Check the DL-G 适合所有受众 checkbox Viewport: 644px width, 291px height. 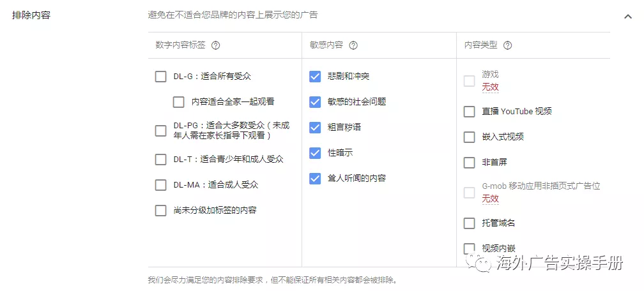click(160, 77)
